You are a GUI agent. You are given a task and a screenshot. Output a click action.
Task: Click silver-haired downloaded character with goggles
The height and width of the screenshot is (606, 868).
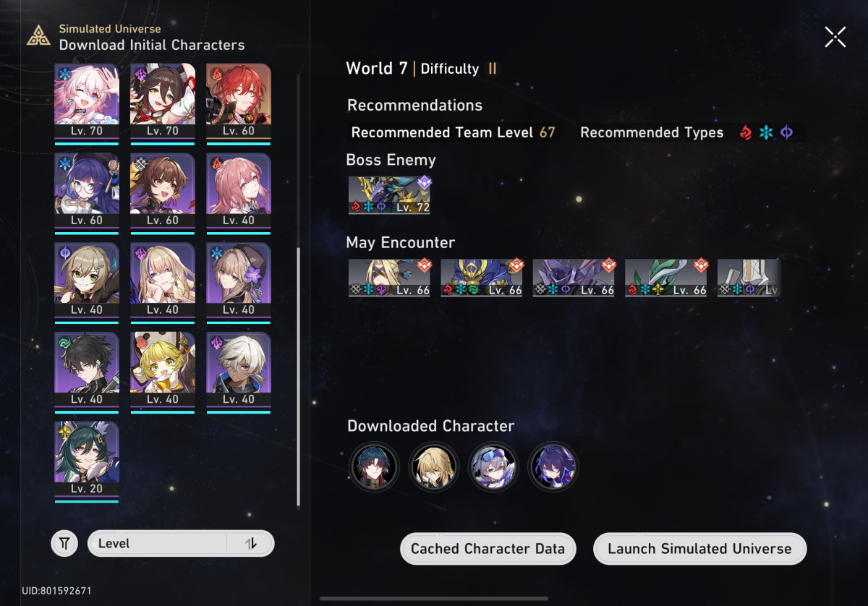493,466
